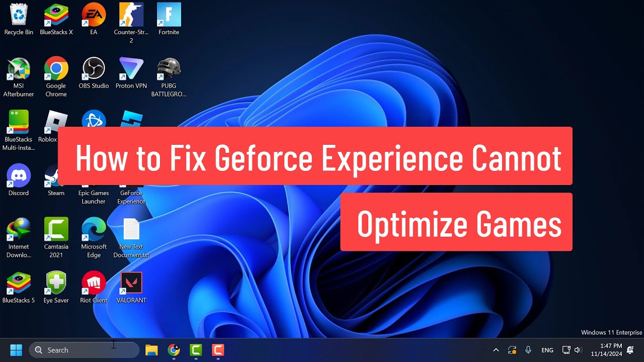This screenshot has width=644, height=362.
Task: Open the clock and calendar flyout
Action: click(x=607, y=350)
